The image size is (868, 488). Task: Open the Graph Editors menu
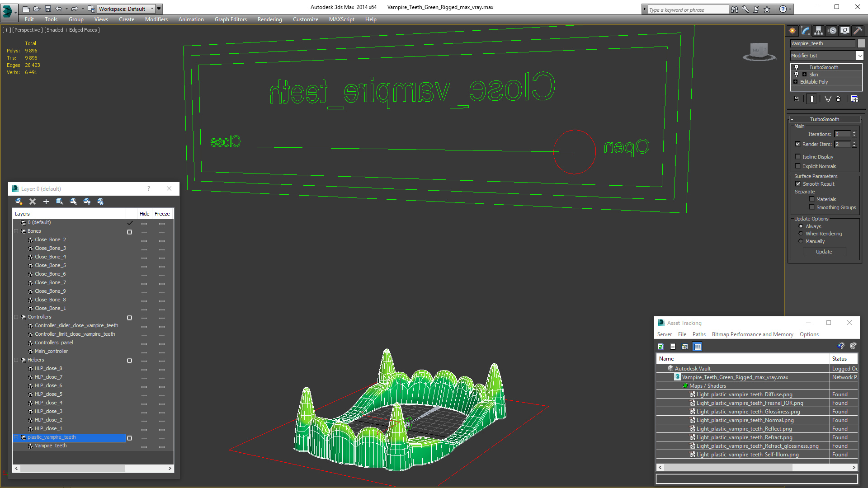coord(231,19)
